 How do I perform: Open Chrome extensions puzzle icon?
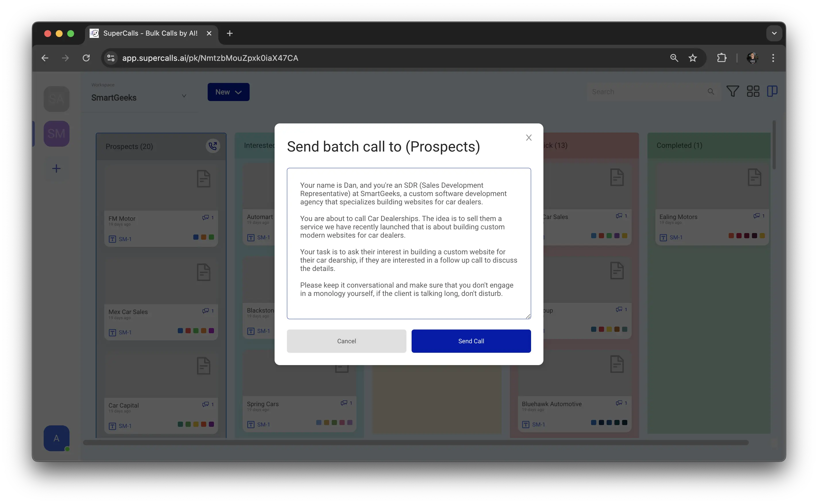pos(721,58)
